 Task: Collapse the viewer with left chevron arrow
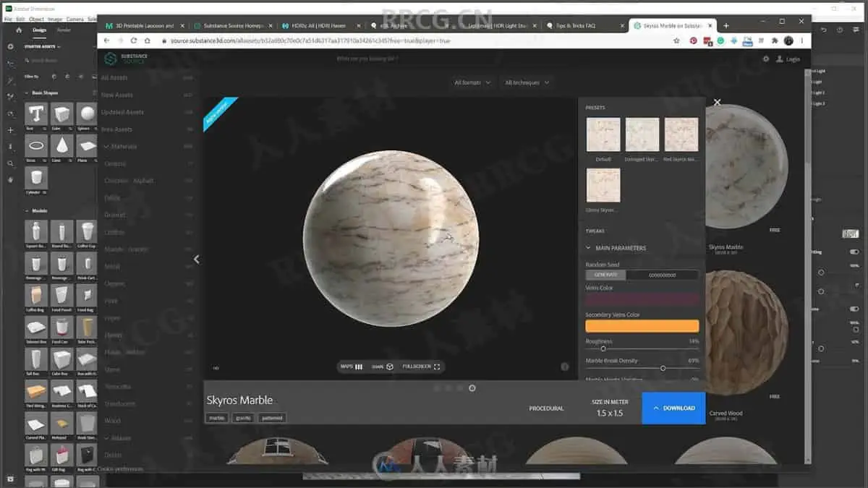tap(196, 259)
